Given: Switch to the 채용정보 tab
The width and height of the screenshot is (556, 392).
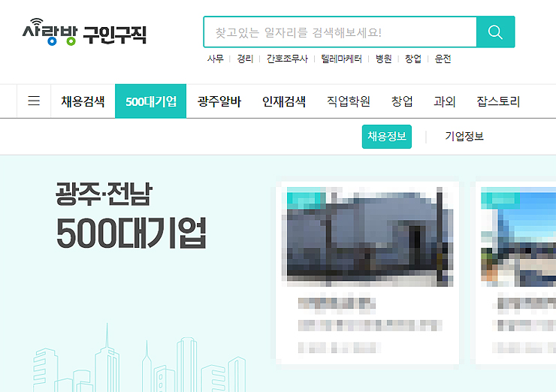Looking at the screenshot, I should click(x=387, y=137).
